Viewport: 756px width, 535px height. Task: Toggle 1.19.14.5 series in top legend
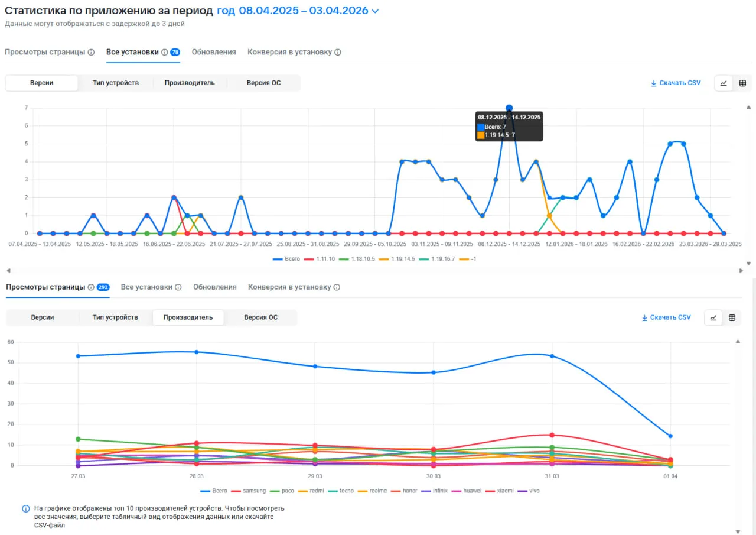point(395,259)
